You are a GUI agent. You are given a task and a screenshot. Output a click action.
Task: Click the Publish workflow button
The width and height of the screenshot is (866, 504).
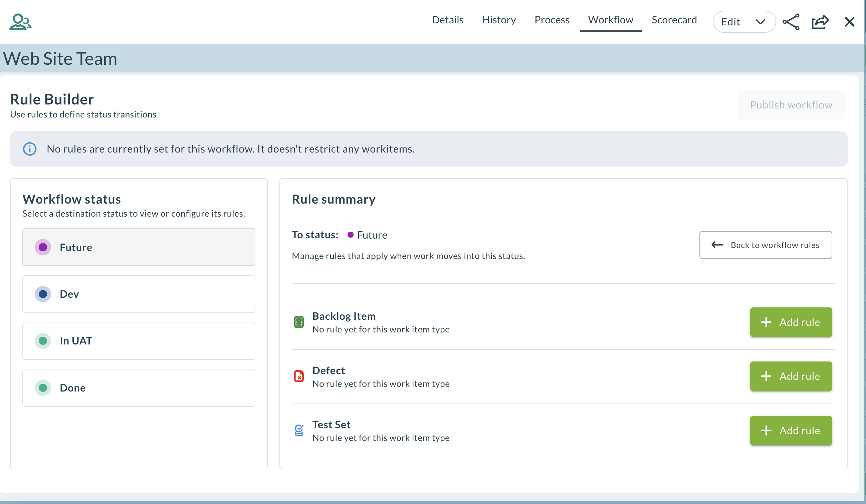791,105
